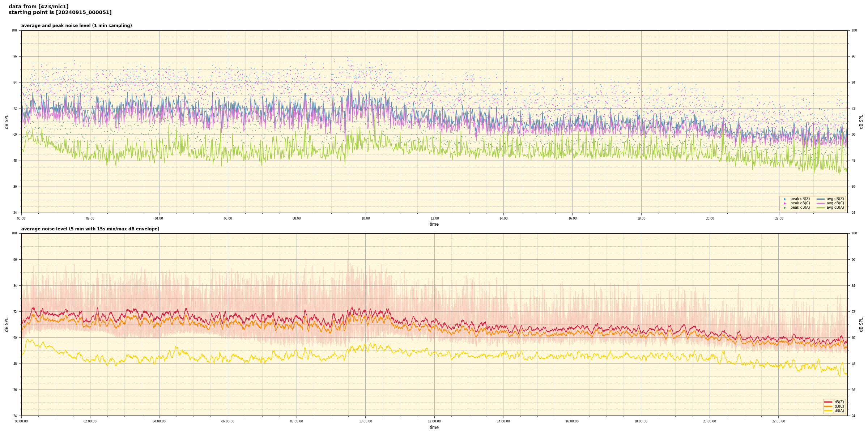Viewport: 868px width, 434px height.
Task: Click the 18:00:00 tick on lower time axis
Action: tap(641, 421)
